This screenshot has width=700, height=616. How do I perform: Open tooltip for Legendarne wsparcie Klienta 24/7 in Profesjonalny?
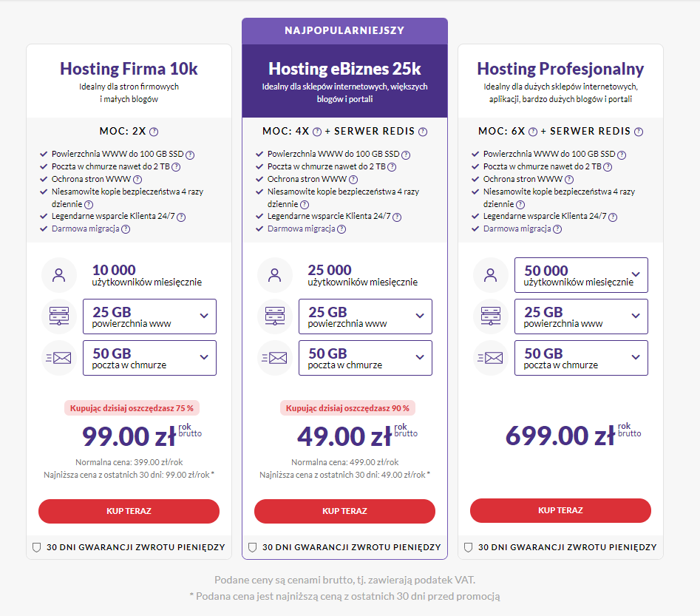(613, 217)
